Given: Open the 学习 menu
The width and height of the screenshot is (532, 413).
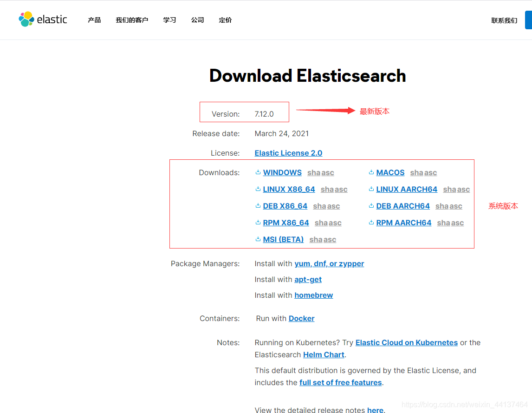Looking at the screenshot, I should tap(169, 20).
